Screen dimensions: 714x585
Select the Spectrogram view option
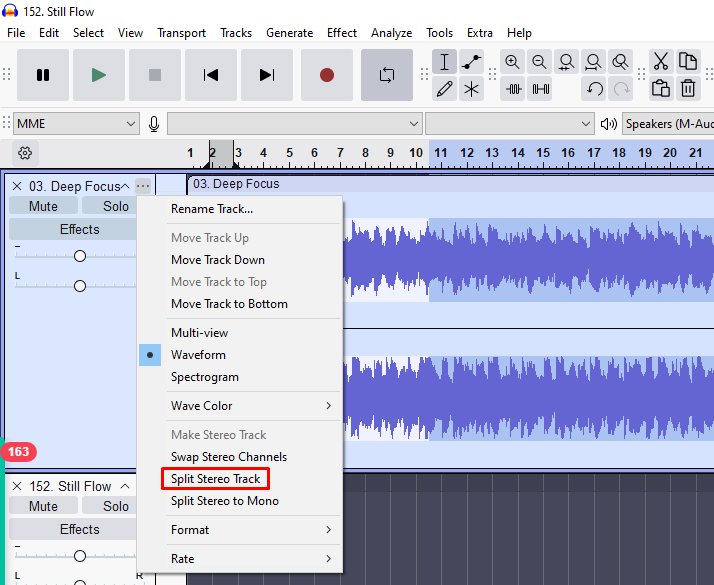240,377
